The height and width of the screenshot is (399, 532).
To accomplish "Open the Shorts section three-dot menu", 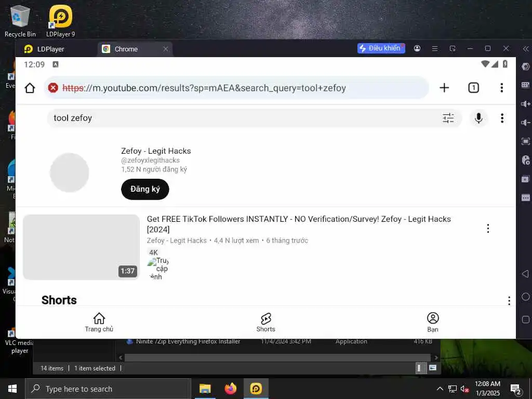I will (509, 301).
